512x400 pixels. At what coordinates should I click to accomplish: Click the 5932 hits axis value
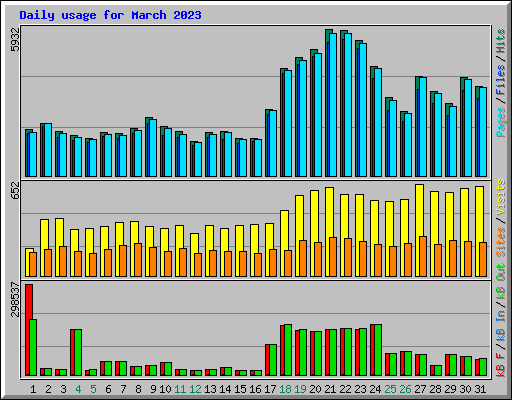(15, 40)
